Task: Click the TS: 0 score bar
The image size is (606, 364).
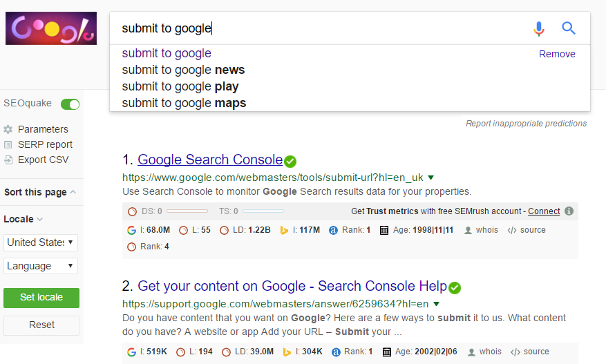Action: point(263,211)
